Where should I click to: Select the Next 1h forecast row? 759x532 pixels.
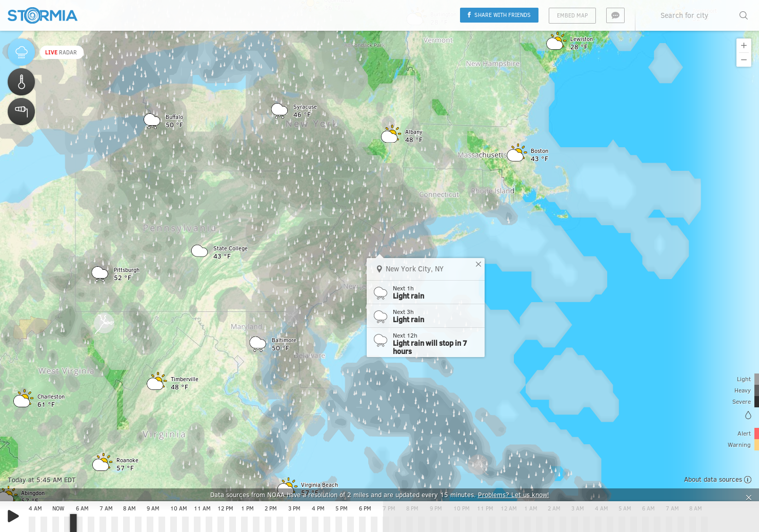[426, 292]
